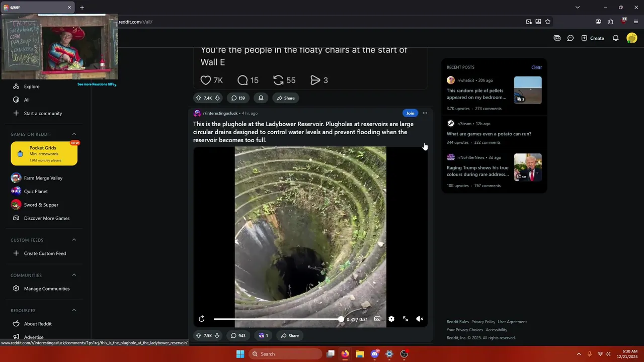Open OBS Studio from the taskbar
The image size is (644, 362).
point(404,354)
